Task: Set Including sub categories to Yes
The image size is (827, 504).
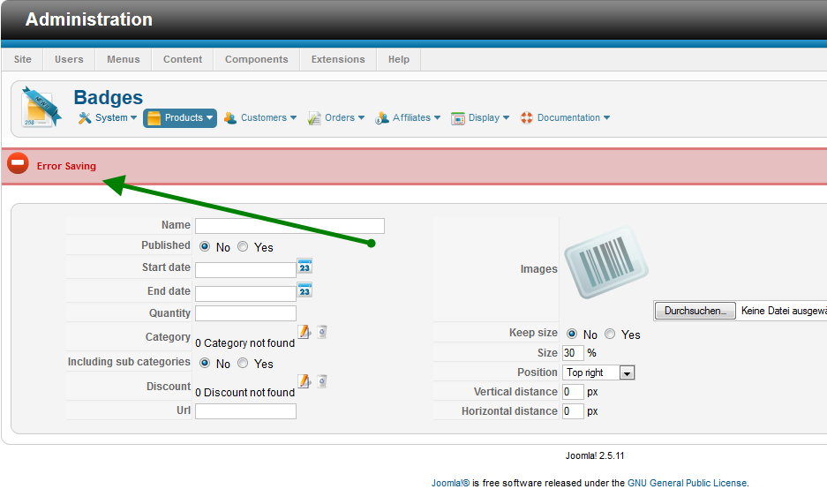Action: pyautogui.click(x=243, y=363)
